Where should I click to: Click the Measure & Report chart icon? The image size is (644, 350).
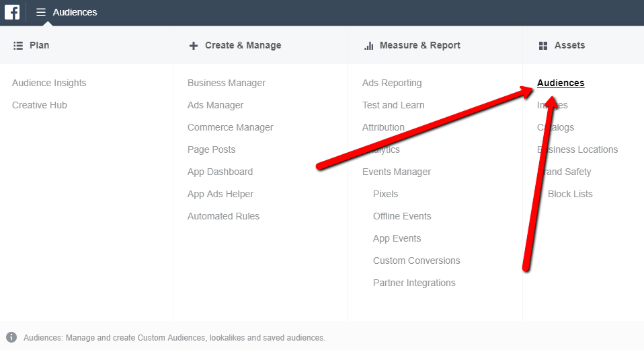point(368,46)
